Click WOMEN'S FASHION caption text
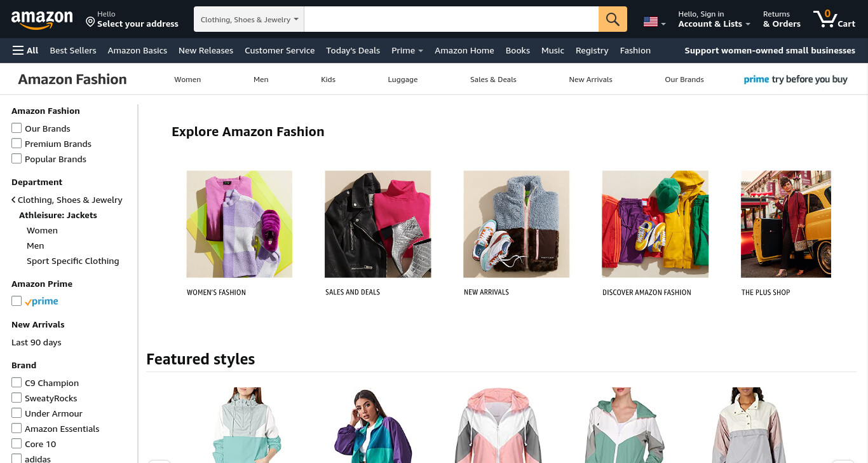The image size is (868, 463). 216,293
